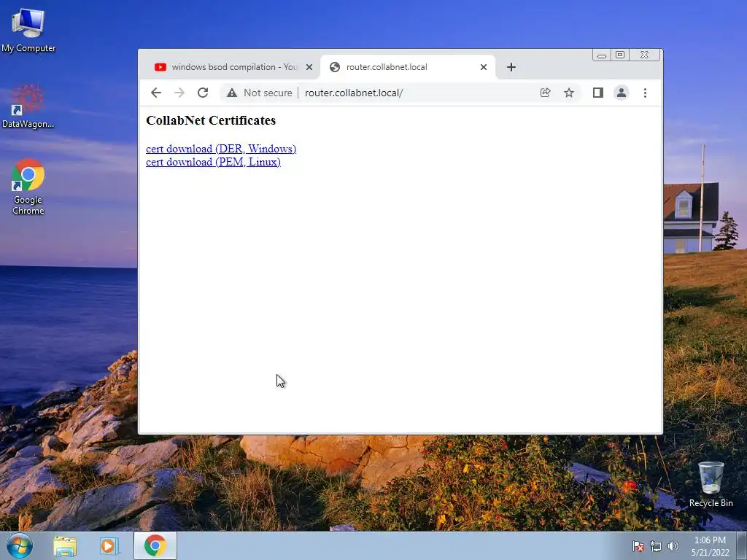Open the Action Center flag icon
Viewport: 747px width, 560px height.
[638, 546]
